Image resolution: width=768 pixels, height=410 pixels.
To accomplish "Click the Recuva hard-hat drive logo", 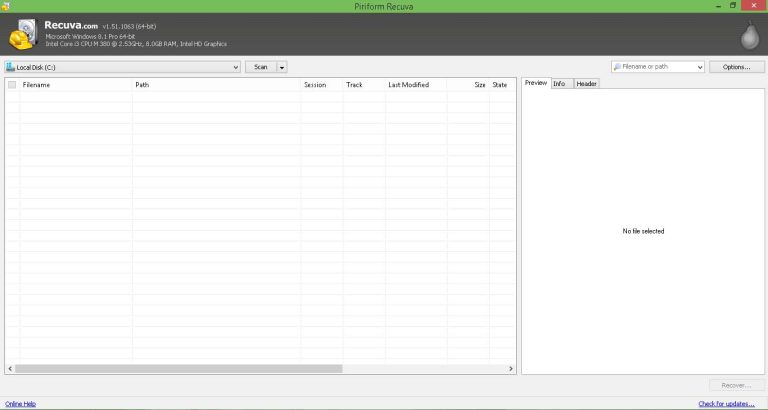I will coord(23,34).
